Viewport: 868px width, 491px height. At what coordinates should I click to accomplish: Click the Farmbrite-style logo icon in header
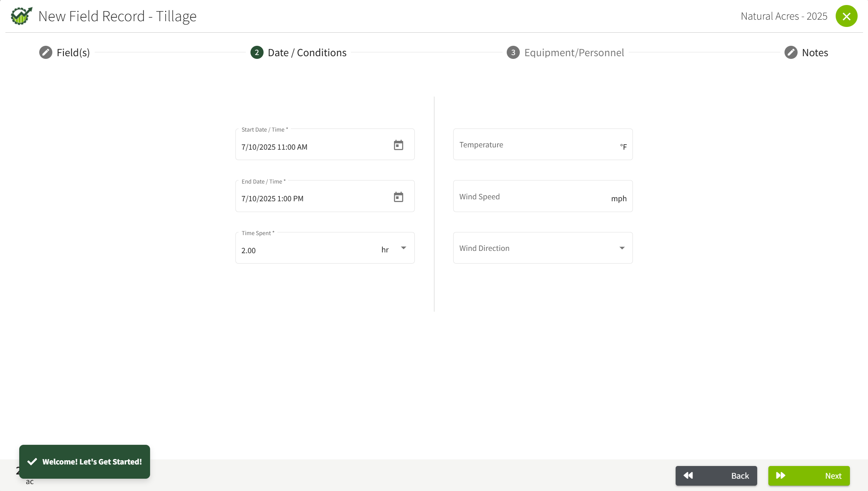click(21, 16)
